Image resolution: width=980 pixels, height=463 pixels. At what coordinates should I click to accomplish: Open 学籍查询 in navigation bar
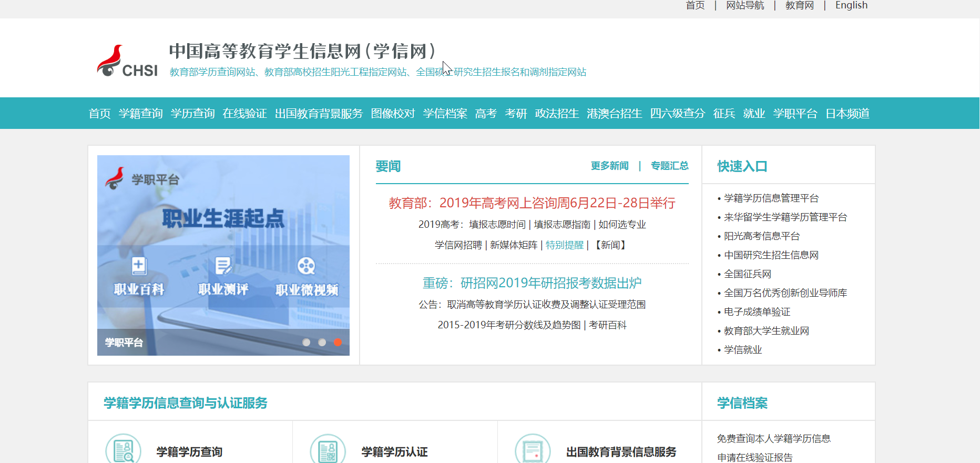[141, 114]
